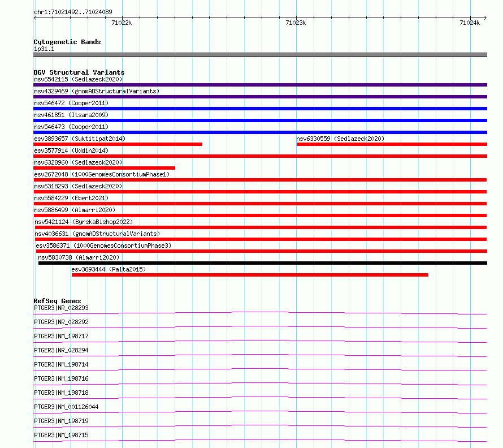Click the Cytogenetic Bands track title
This screenshot has width=503, height=448.
67,42
